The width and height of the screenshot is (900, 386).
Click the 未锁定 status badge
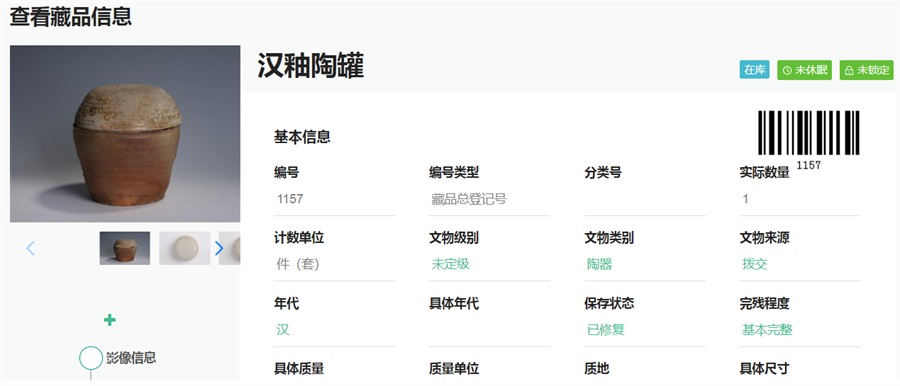pyautogui.click(x=867, y=70)
